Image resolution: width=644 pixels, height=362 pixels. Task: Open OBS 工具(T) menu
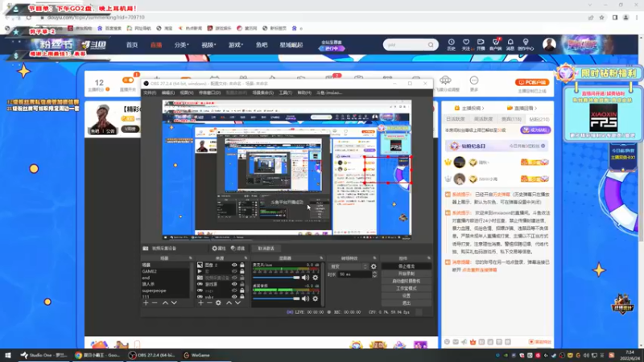(x=286, y=93)
